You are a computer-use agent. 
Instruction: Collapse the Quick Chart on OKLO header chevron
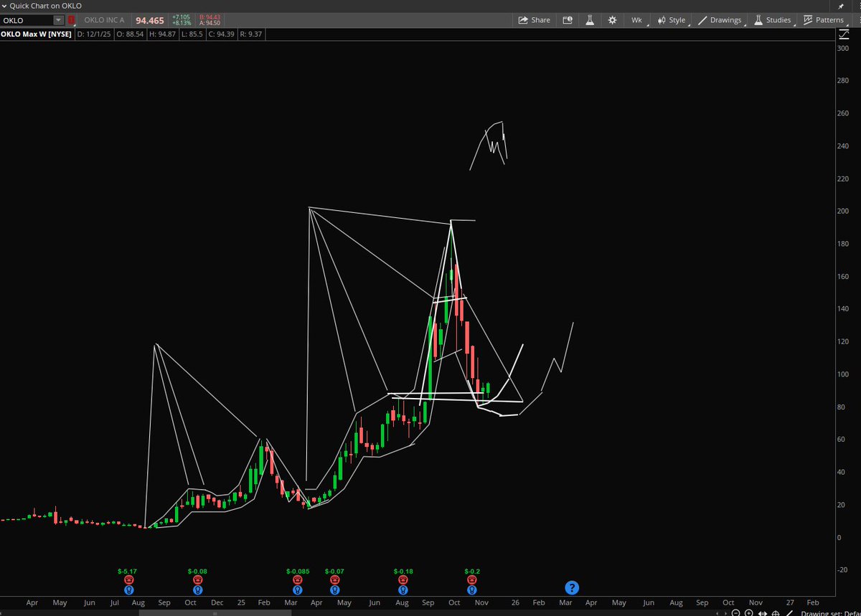pyautogui.click(x=6, y=6)
